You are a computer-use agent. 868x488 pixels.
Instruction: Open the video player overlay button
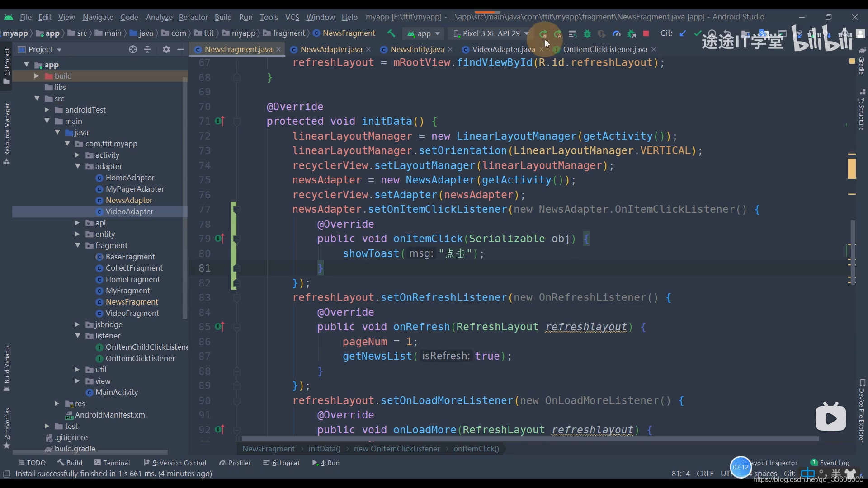click(x=831, y=417)
